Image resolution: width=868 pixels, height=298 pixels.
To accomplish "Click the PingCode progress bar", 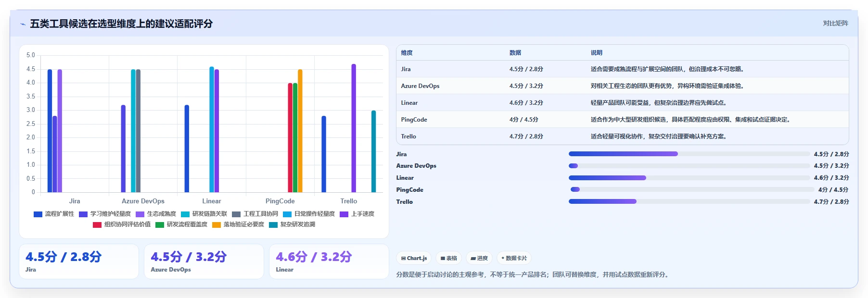I will 692,189.
